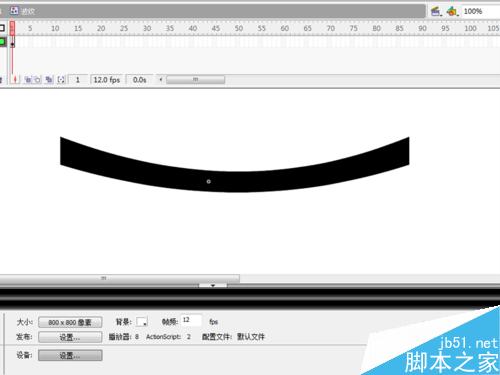Click the 设备 设置... button
Viewport: 500px width, 375px height.
[70, 355]
